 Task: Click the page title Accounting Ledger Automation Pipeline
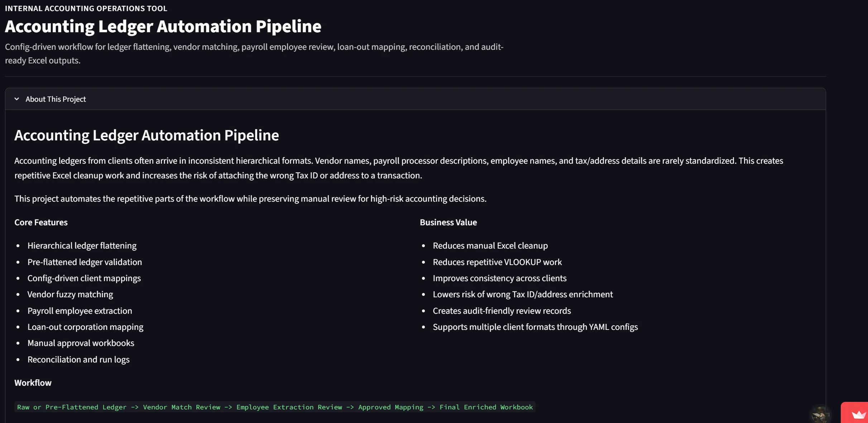(163, 26)
